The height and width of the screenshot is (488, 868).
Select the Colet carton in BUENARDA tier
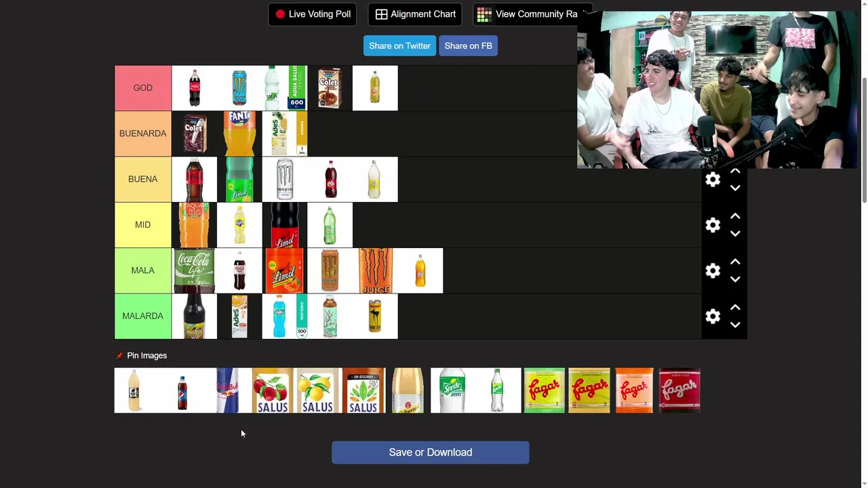tap(195, 134)
